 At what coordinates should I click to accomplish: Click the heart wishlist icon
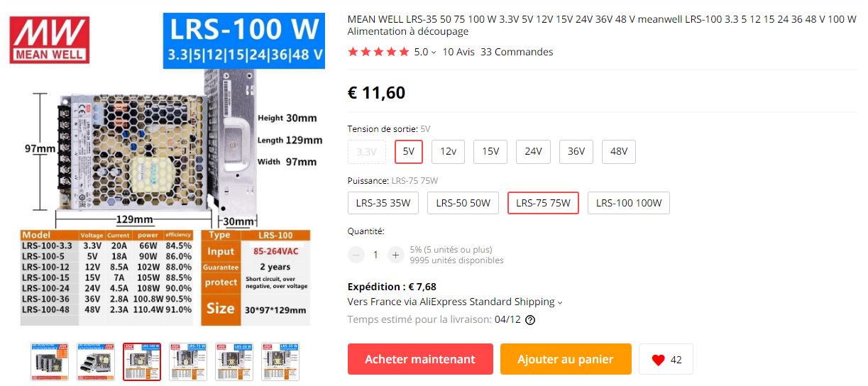[658, 360]
